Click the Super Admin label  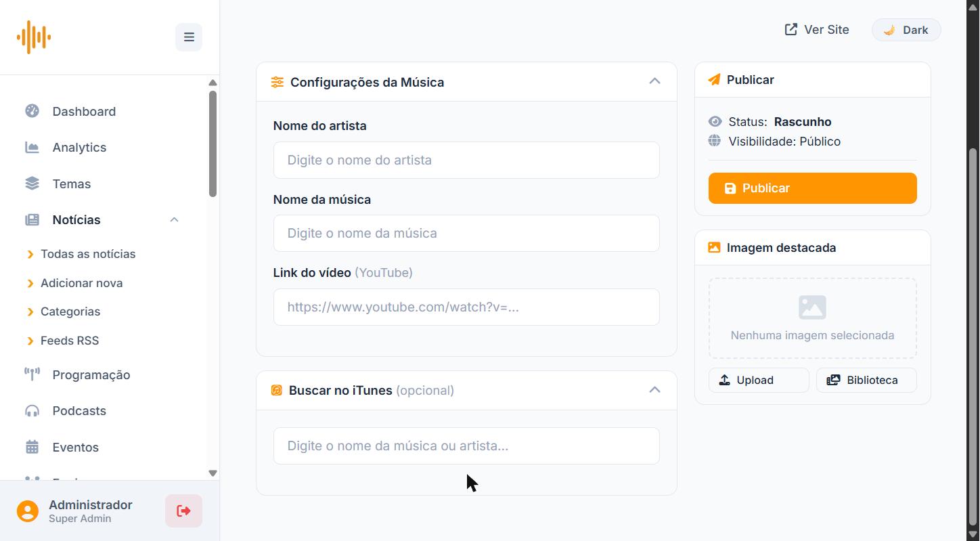pos(80,519)
